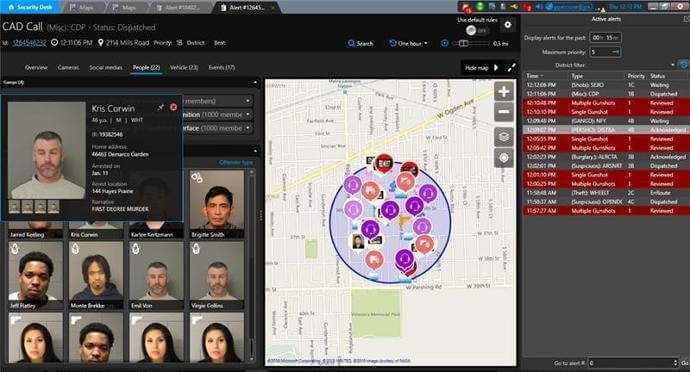Click the map recenter target icon
Screen dimensions: 690x372
click(504, 158)
